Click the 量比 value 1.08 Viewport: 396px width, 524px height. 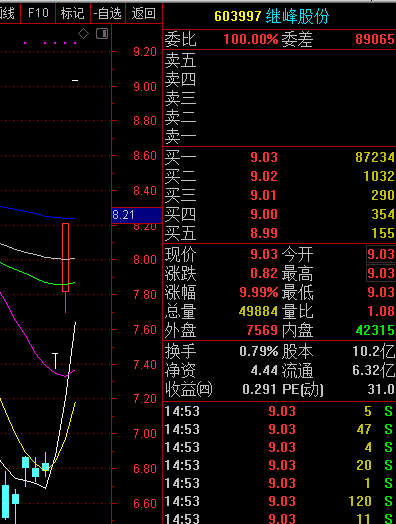tap(381, 311)
